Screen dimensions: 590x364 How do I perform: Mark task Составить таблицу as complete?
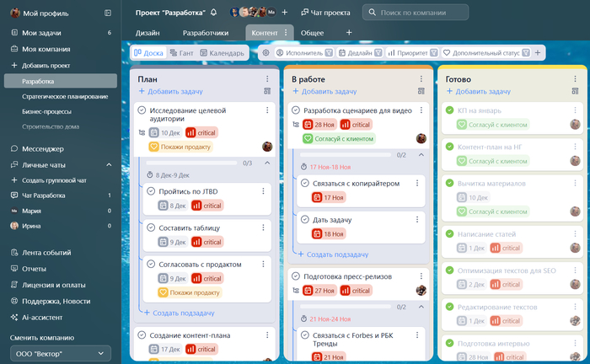(150, 227)
